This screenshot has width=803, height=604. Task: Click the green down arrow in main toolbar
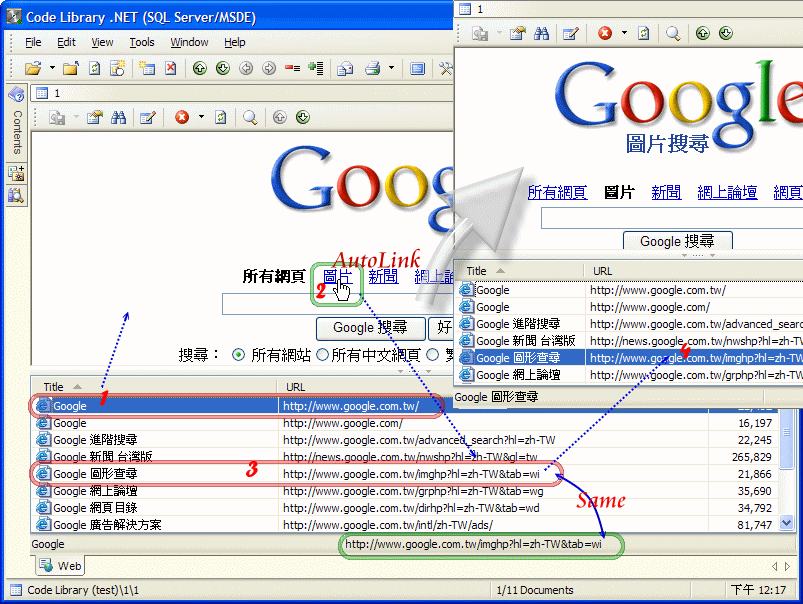pos(223,68)
